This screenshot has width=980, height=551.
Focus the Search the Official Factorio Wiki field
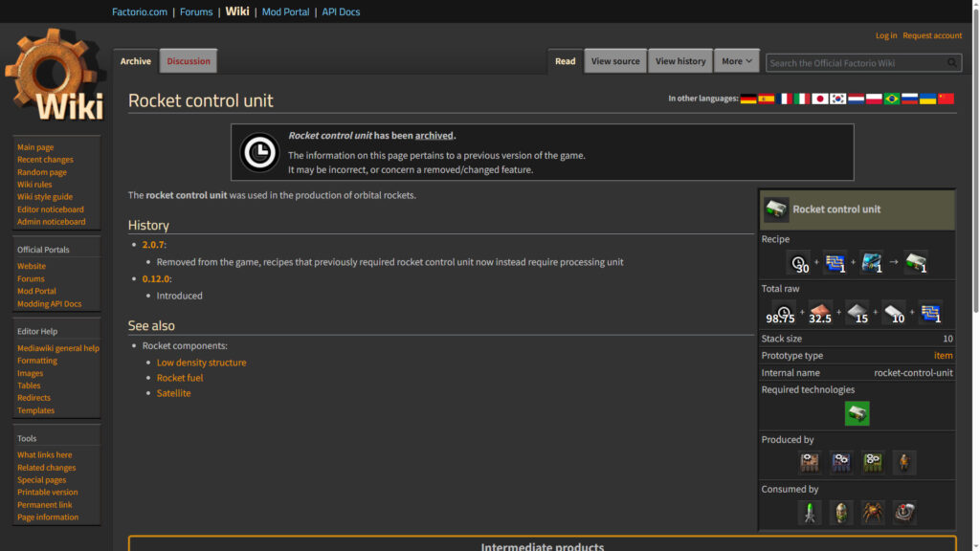pos(855,63)
